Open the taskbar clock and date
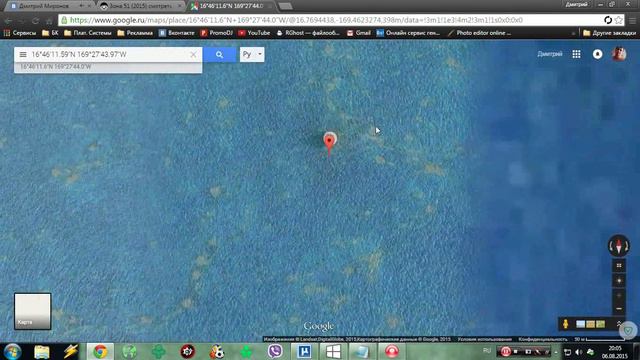Image resolution: width=640 pixels, height=360 pixels. (x=615, y=352)
